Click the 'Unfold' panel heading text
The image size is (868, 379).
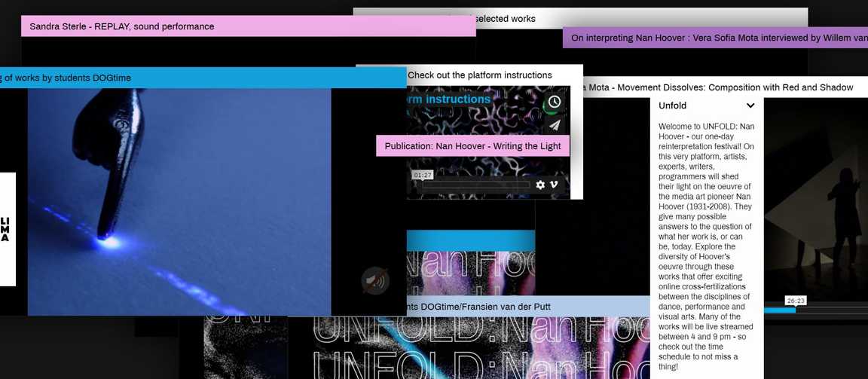673,105
